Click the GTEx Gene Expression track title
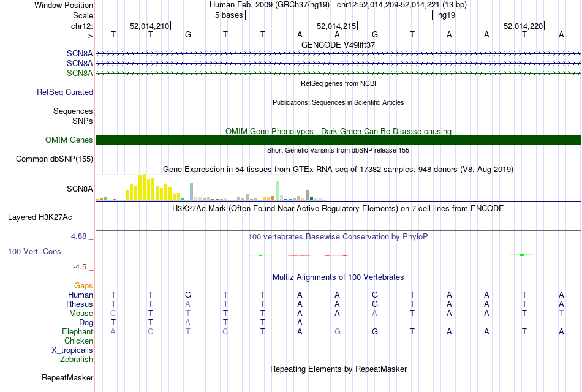The height and width of the screenshot is (392, 582). tap(338, 170)
